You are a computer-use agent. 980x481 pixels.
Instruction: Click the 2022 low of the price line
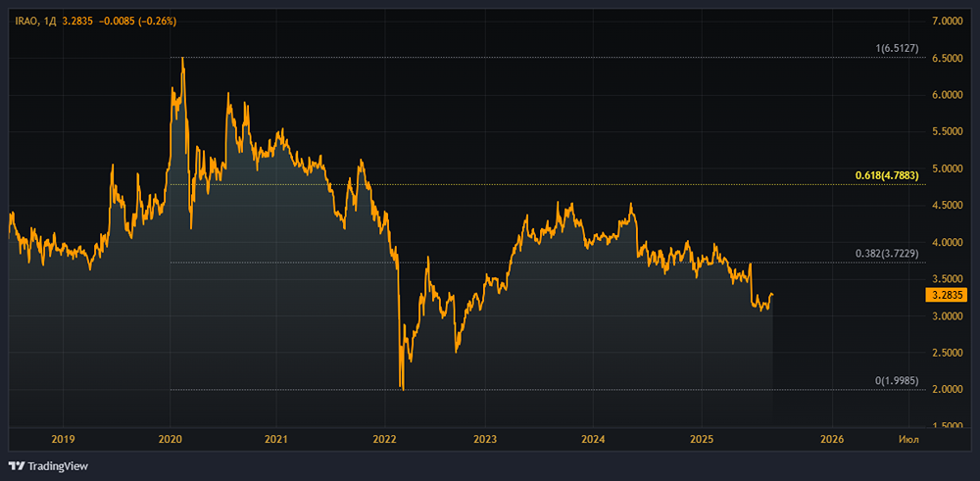pyautogui.click(x=403, y=390)
